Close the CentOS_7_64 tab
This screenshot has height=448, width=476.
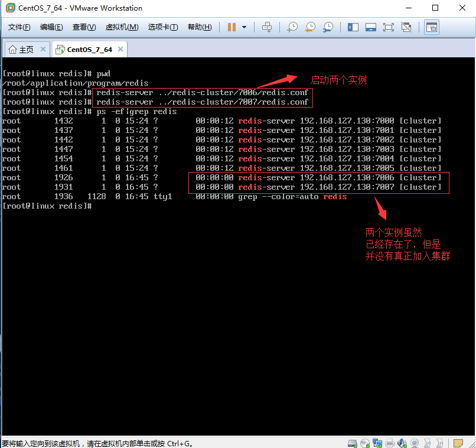click(120, 49)
